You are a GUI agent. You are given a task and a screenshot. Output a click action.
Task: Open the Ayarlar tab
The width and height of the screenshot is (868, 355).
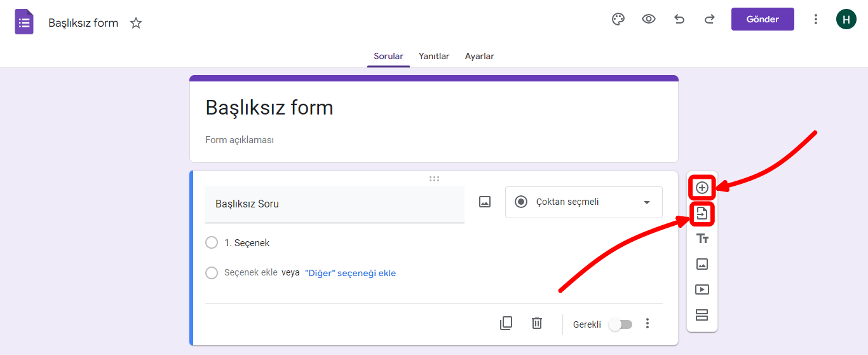pyautogui.click(x=479, y=56)
